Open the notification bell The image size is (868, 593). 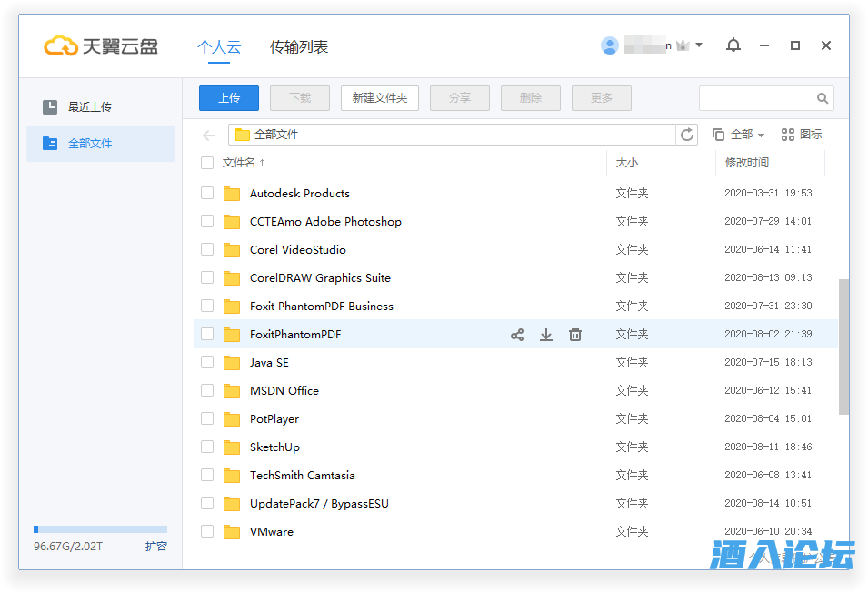[x=733, y=45]
